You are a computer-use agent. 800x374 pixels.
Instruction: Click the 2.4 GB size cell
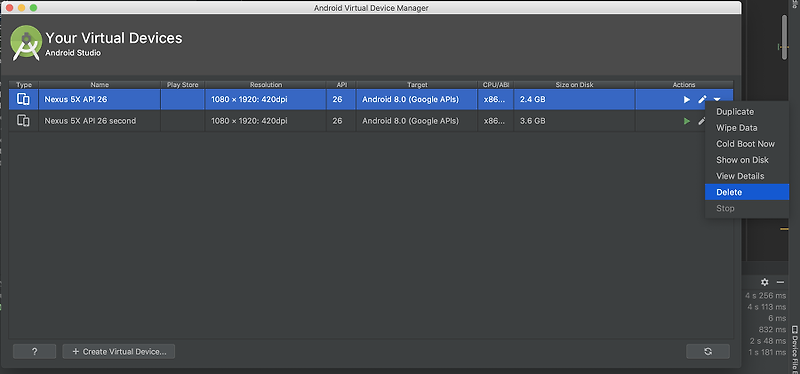[x=574, y=99]
